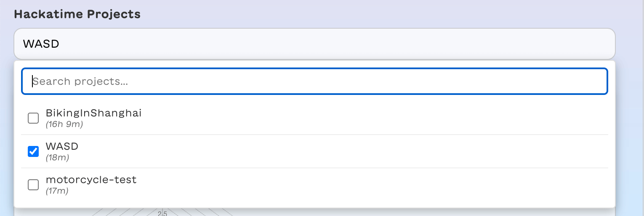Check the BikingInShanghai checkbox
644x216 pixels.
(x=33, y=118)
